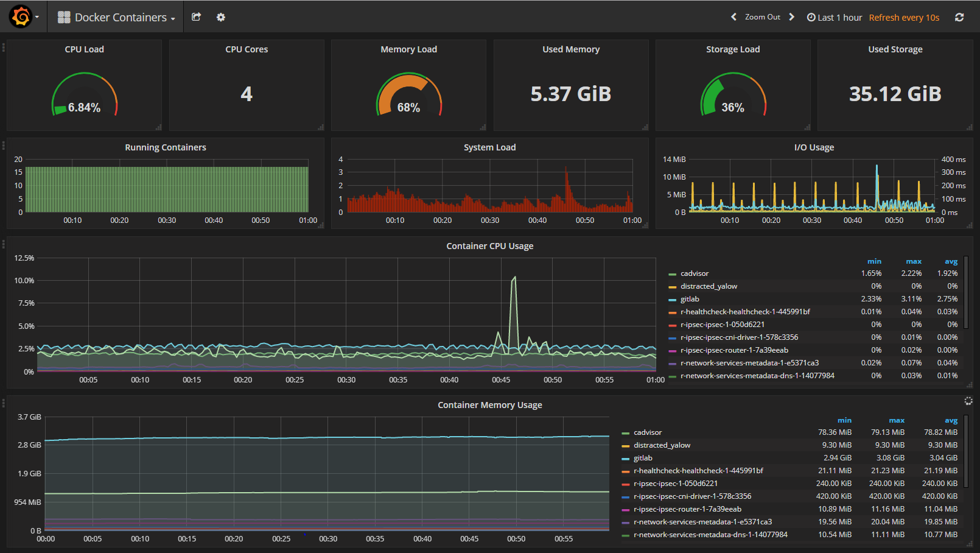Click the System Load panel title
The image size is (980, 553).
[489, 147]
